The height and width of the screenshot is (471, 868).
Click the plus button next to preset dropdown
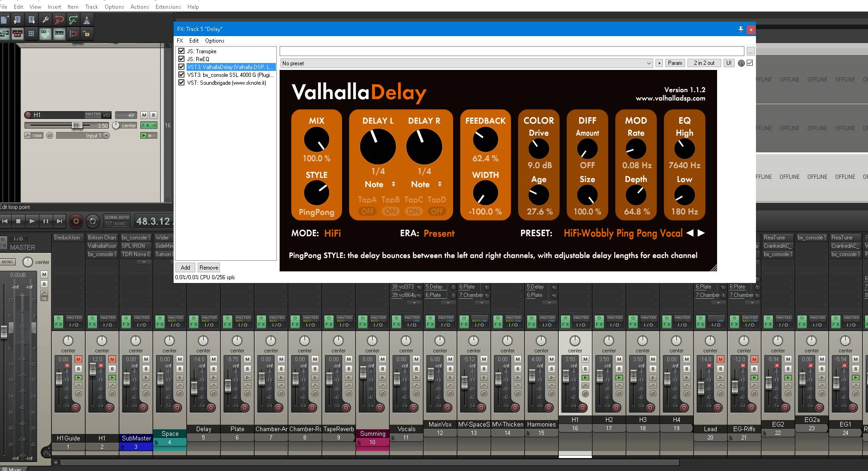click(x=659, y=63)
